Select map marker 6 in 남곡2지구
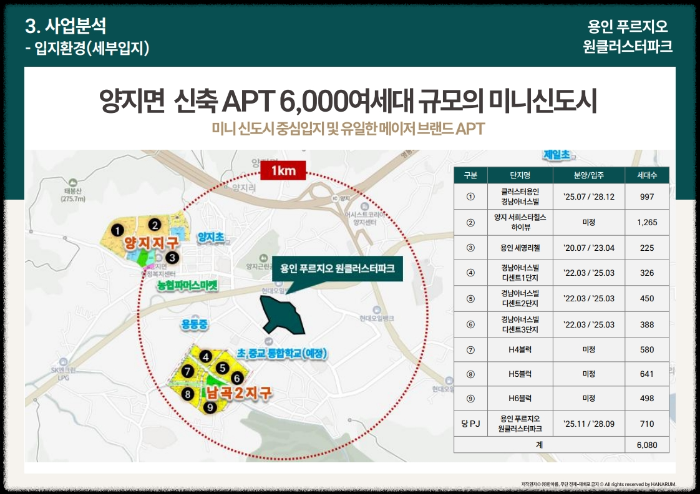This screenshot has width=700, height=494. [x=237, y=378]
